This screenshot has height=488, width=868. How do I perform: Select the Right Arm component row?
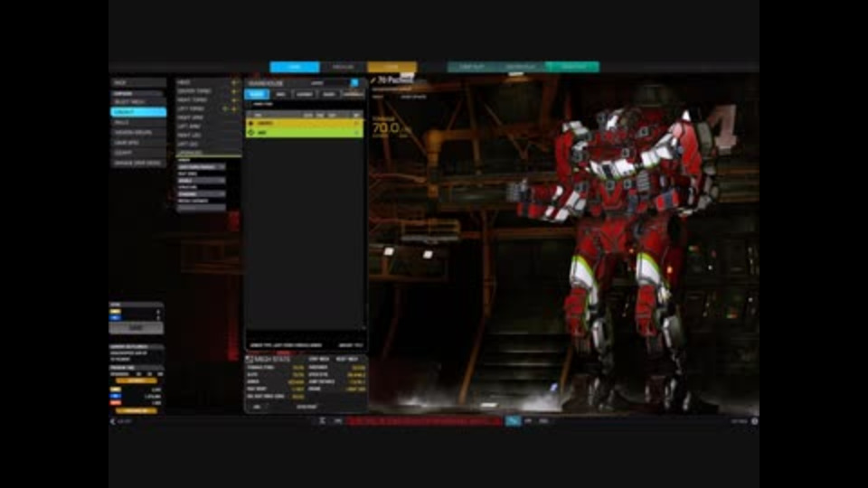point(208,117)
